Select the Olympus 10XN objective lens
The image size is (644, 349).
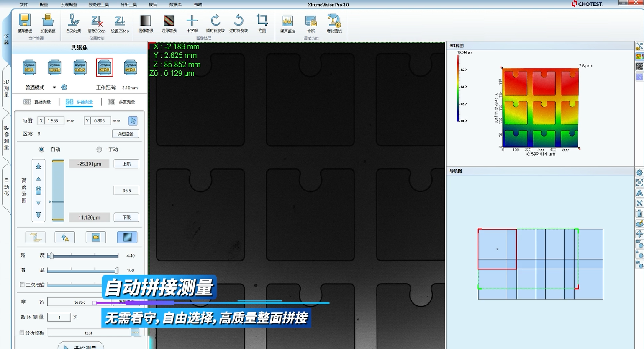[80, 67]
